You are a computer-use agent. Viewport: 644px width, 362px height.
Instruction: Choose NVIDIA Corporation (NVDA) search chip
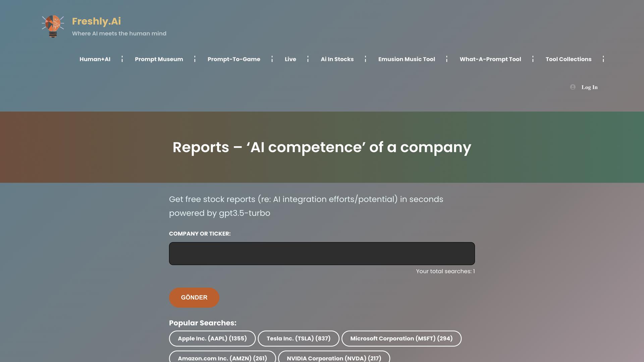click(334, 357)
